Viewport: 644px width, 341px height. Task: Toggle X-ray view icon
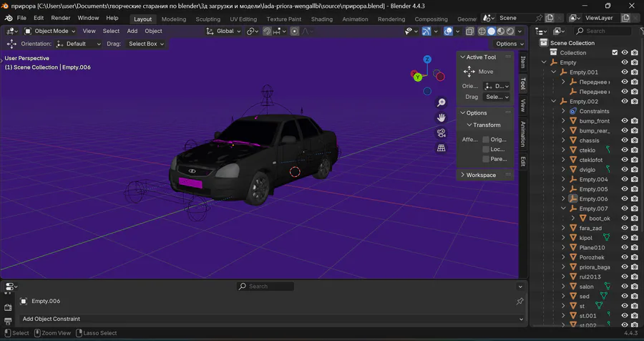pyautogui.click(x=469, y=32)
